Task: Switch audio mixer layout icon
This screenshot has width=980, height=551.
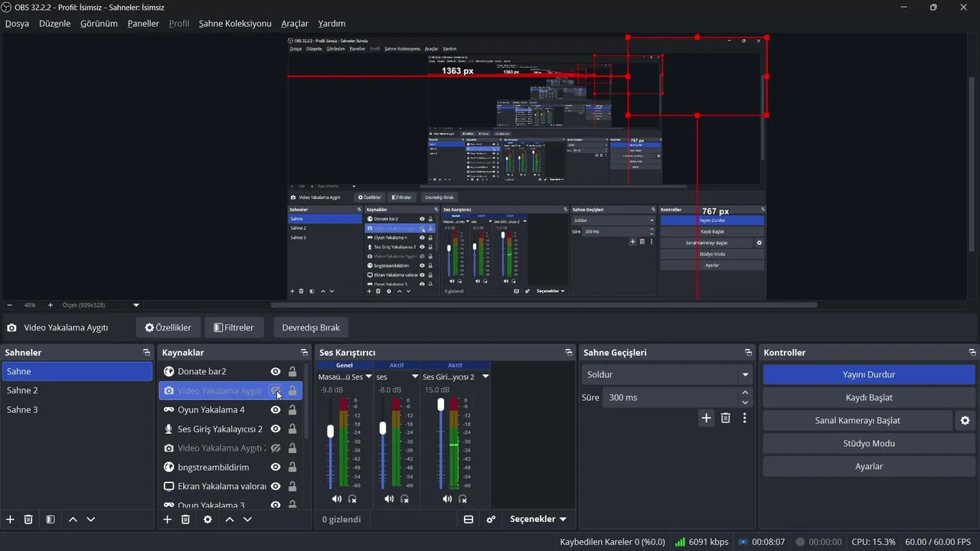Action: pos(469,519)
